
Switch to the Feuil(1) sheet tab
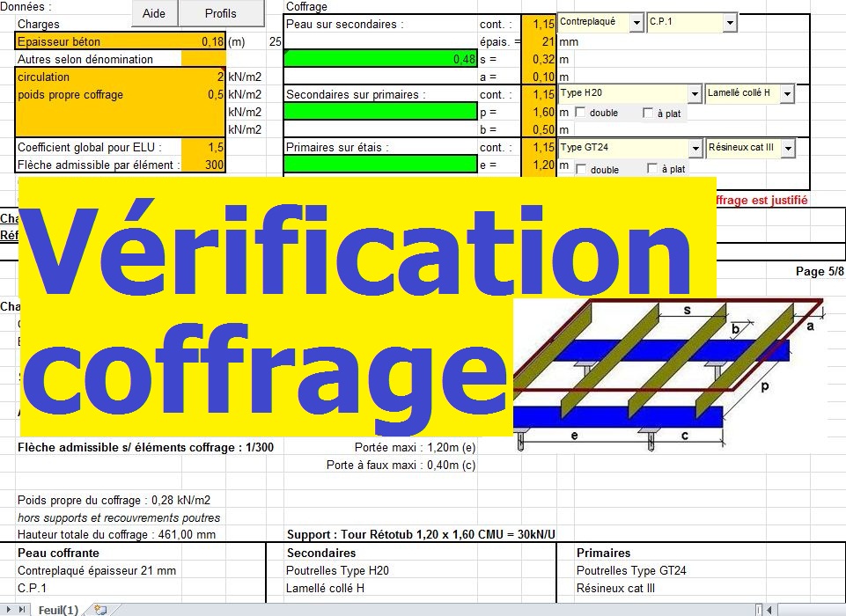(58, 610)
